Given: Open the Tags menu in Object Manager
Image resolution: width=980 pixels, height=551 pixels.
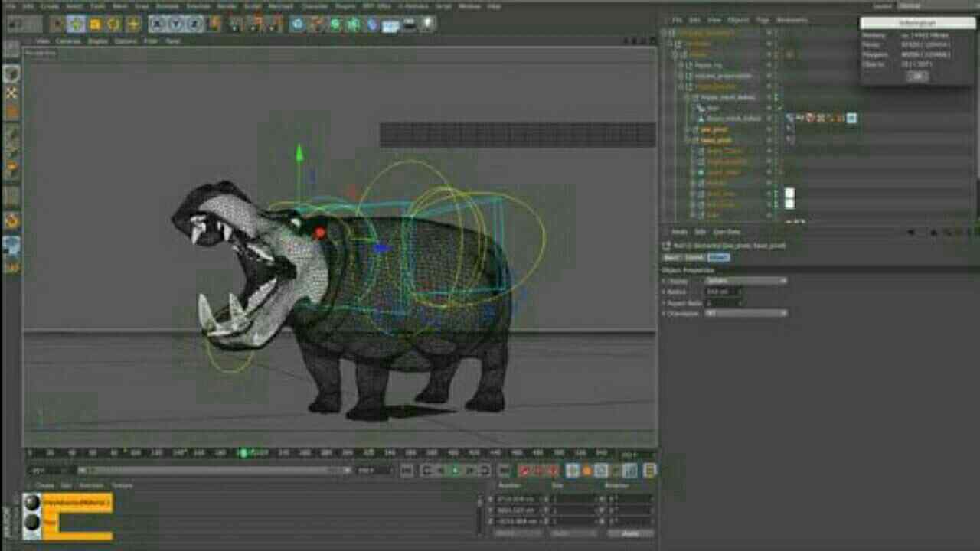Looking at the screenshot, I should pyautogui.click(x=763, y=20).
